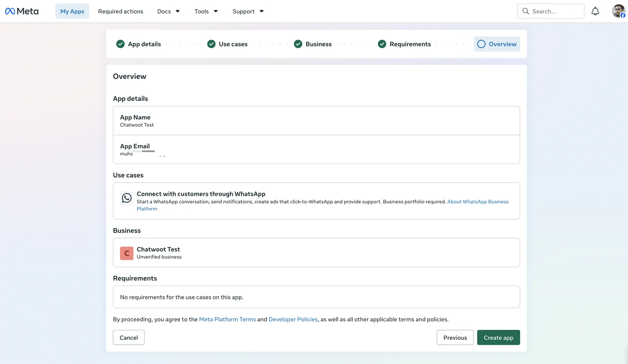This screenshot has height=364, width=628.
Task: Click the Connect with customers through WhatsApp heading
Action: click(x=201, y=194)
